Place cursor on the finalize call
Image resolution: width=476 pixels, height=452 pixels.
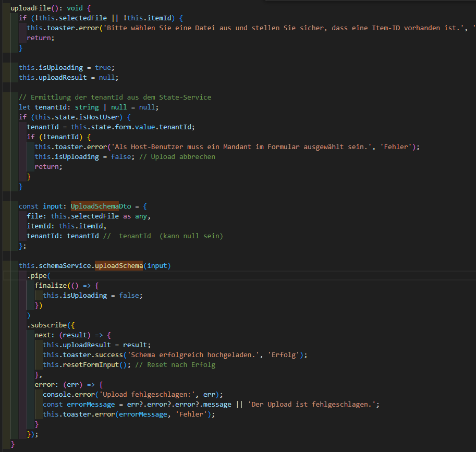point(51,286)
